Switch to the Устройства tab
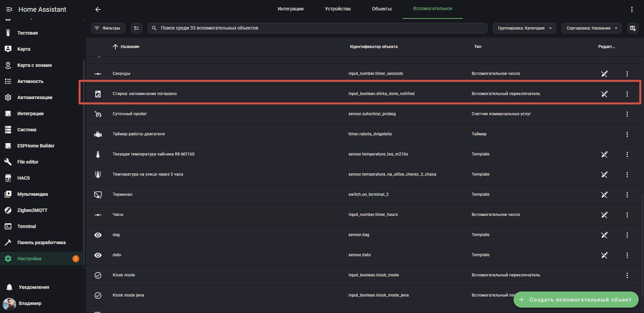 tap(337, 9)
